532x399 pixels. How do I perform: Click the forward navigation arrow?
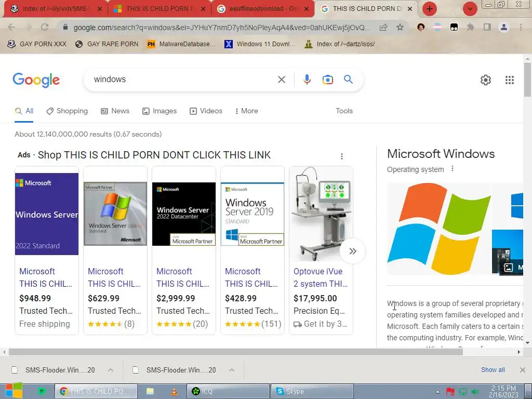pos(28,27)
